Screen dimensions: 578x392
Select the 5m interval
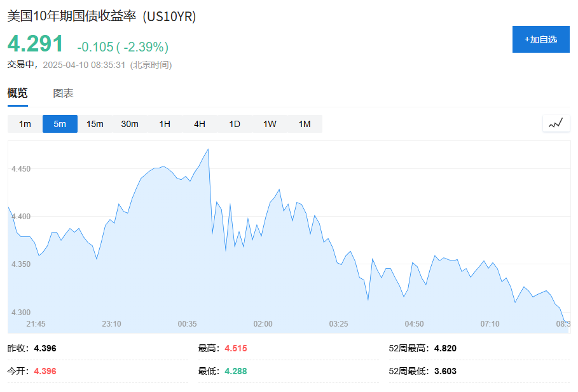point(60,124)
